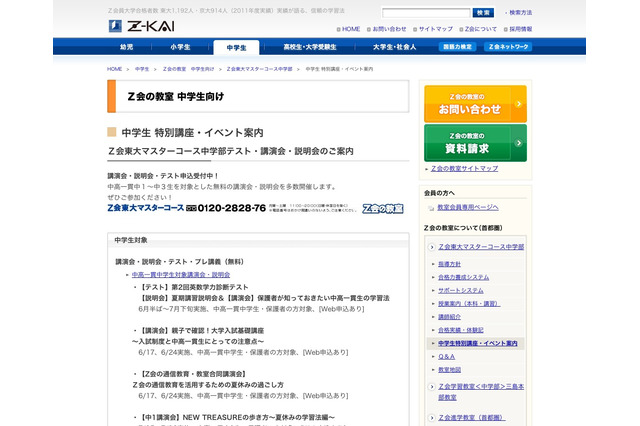Click the 中学生 特別講座・イベント案内 heading
The height and width of the screenshot is (426, 640).
[192, 133]
